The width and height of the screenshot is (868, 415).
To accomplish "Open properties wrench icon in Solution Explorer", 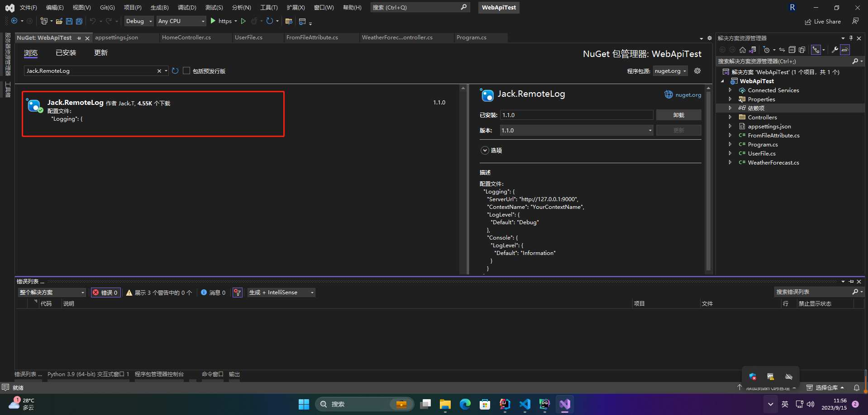I will (835, 50).
